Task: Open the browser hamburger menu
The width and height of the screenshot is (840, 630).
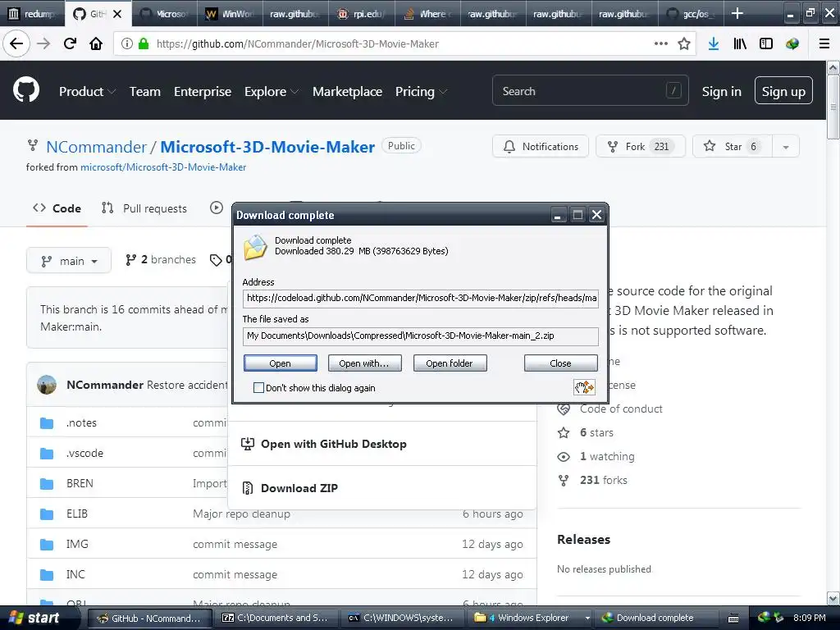Action: [x=824, y=44]
